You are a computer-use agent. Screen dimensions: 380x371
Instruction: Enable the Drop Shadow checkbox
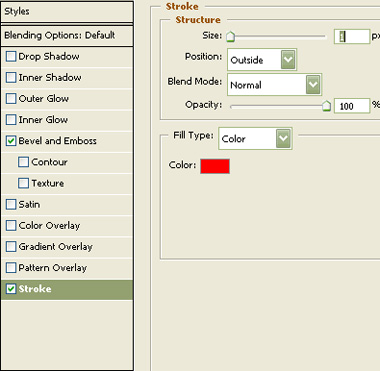click(x=11, y=56)
